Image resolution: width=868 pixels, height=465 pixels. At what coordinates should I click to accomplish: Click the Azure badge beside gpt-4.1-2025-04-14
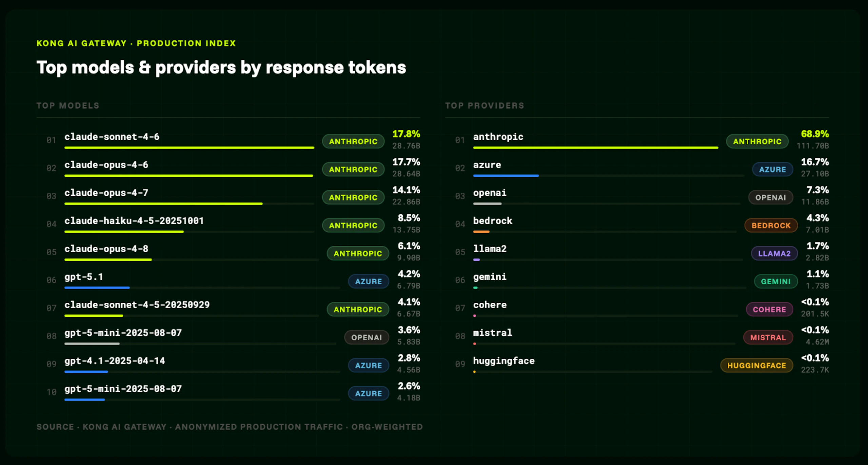click(x=369, y=366)
